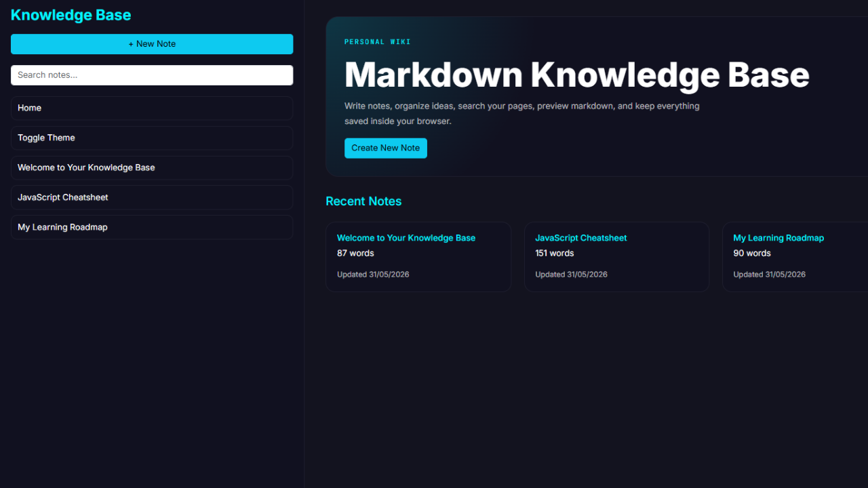
Task: Click Updated date on JavaScript Cheatsheet card
Action: point(571,274)
